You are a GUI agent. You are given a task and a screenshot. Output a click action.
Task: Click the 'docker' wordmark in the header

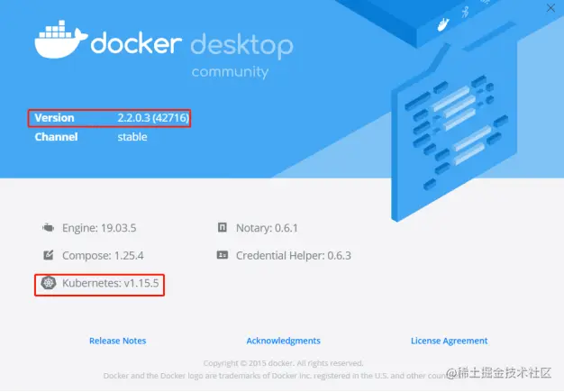click(x=136, y=43)
